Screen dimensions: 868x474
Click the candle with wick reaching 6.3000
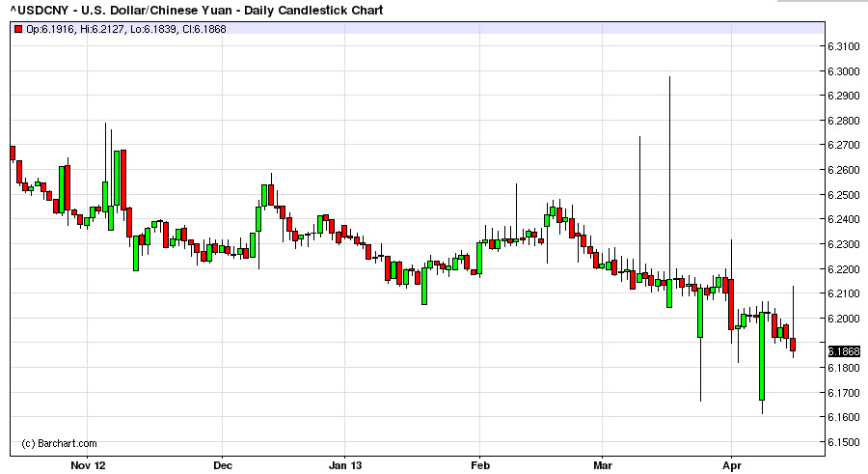coord(669,293)
